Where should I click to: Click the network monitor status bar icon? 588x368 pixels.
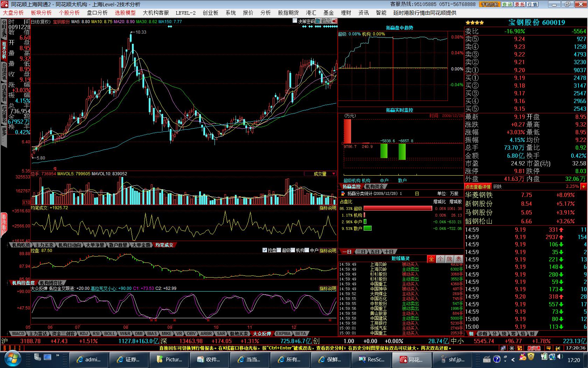[503, 348]
